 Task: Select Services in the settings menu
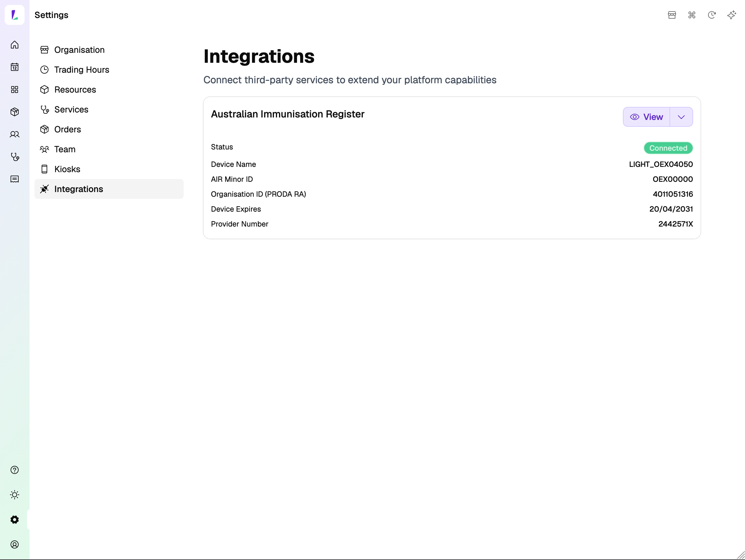click(x=109, y=109)
